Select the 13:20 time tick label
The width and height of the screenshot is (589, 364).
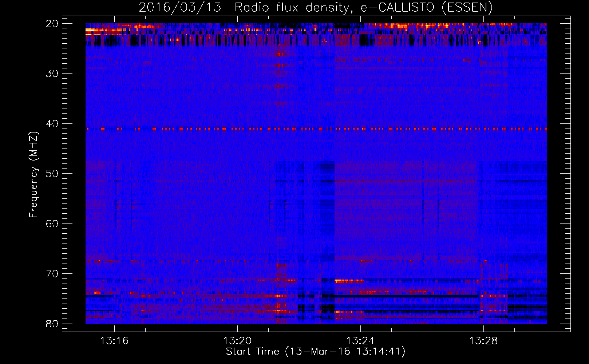click(237, 341)
